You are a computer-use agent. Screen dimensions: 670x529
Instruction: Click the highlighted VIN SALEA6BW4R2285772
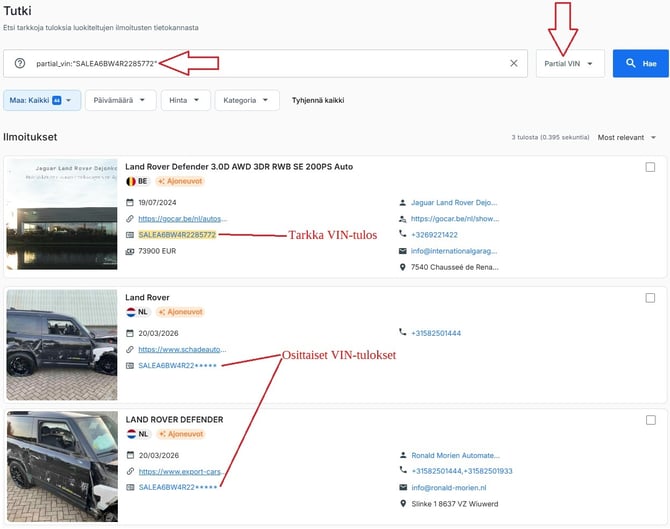coord(177,235)
